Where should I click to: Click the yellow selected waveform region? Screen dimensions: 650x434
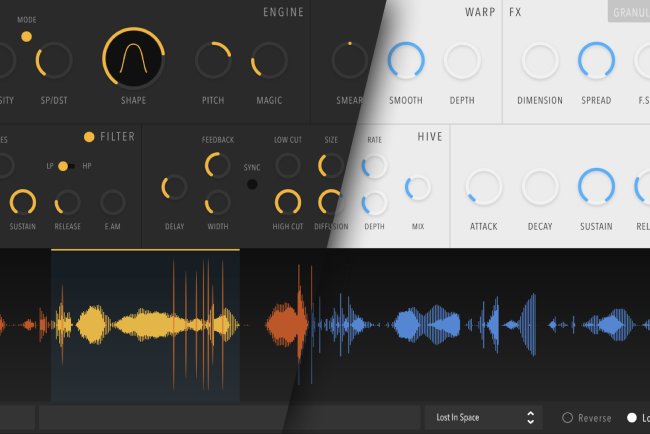coord(145,325)
